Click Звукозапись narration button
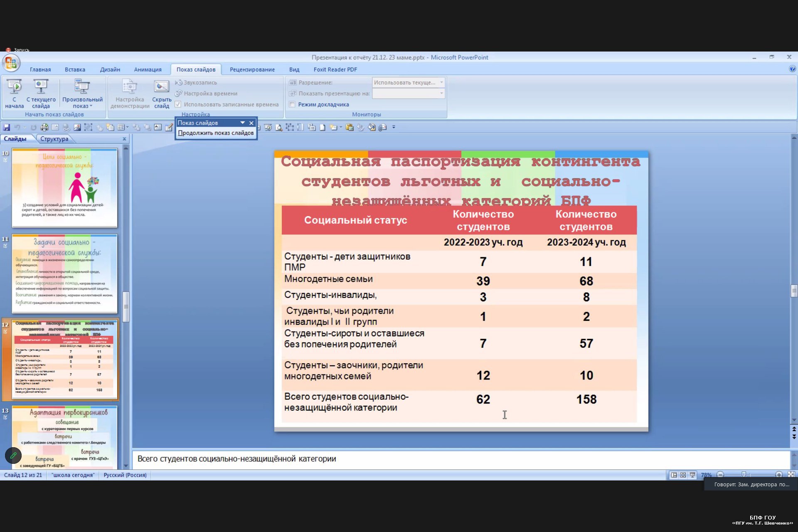798x532 pixels. coord(196,82)
